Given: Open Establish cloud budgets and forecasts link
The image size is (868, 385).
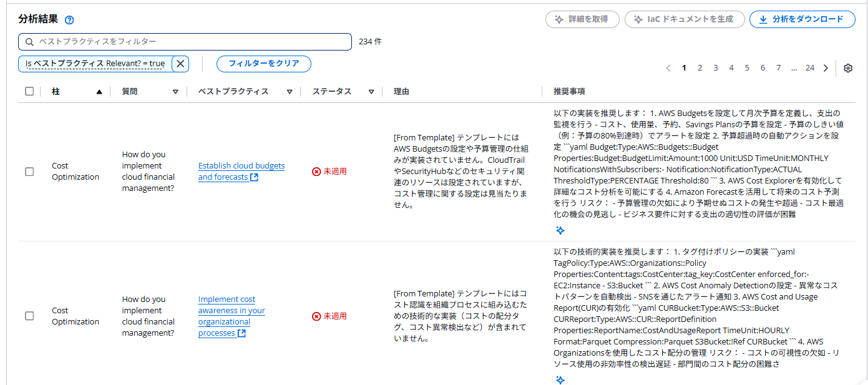Looking at the screenshot, I should click(241, 171).
